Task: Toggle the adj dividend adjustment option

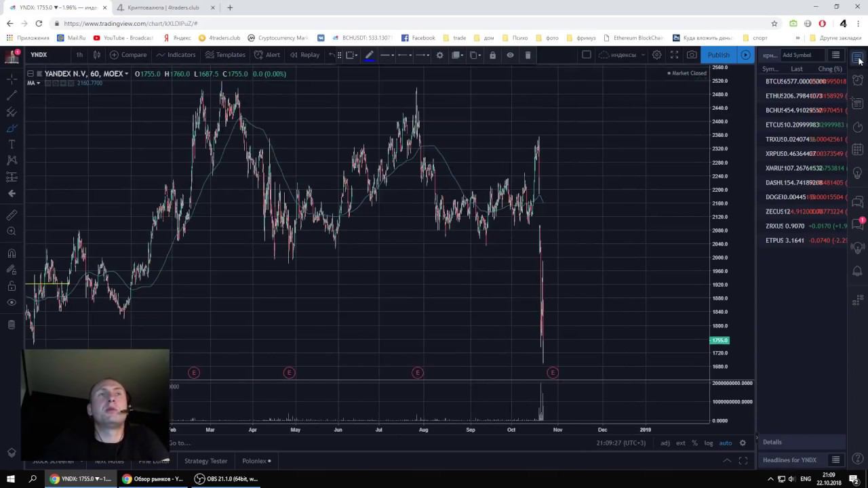Action: pyautogui.click(x=665, y=443)
